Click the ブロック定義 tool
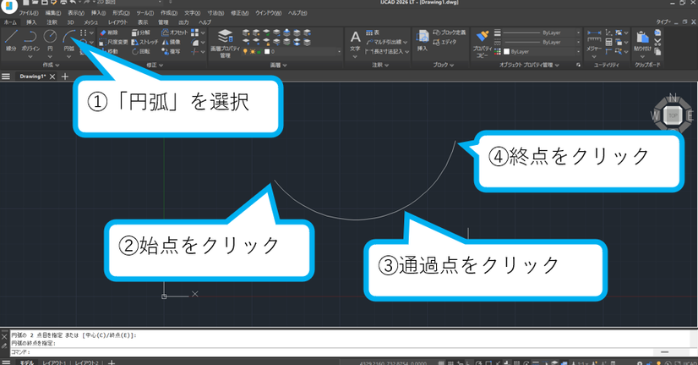This screenshot has width=698, height=365. click(449, 33)
